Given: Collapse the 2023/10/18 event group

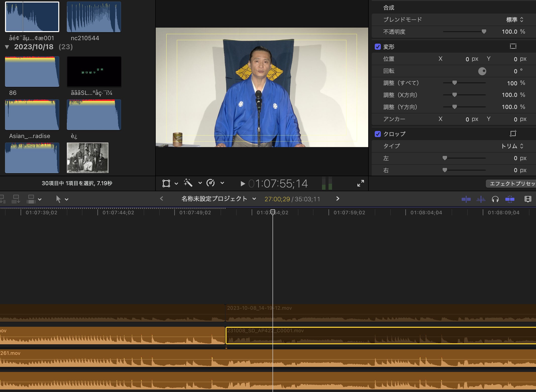Looking at the screenshot, I should [x=7, y=47].
